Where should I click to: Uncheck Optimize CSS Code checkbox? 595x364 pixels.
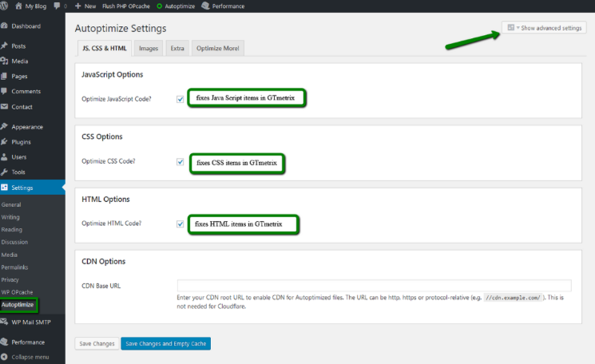pos(180,161)
